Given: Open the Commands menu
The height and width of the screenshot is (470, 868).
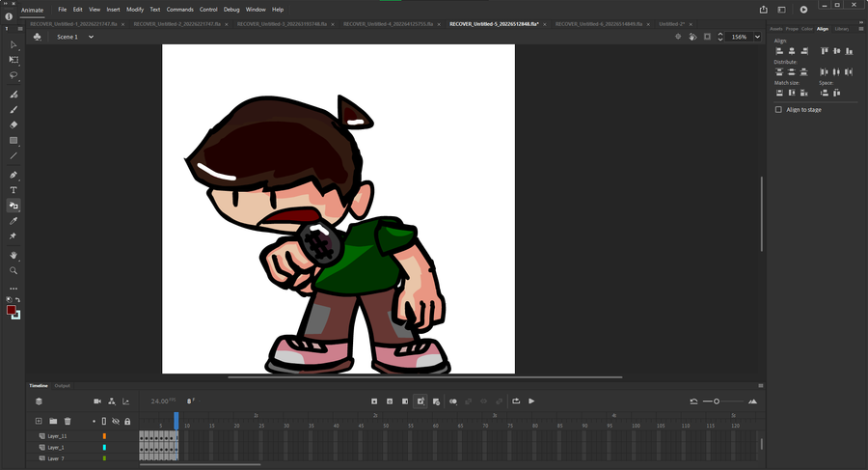Looking at the screenshot, I should pos(180,10).
